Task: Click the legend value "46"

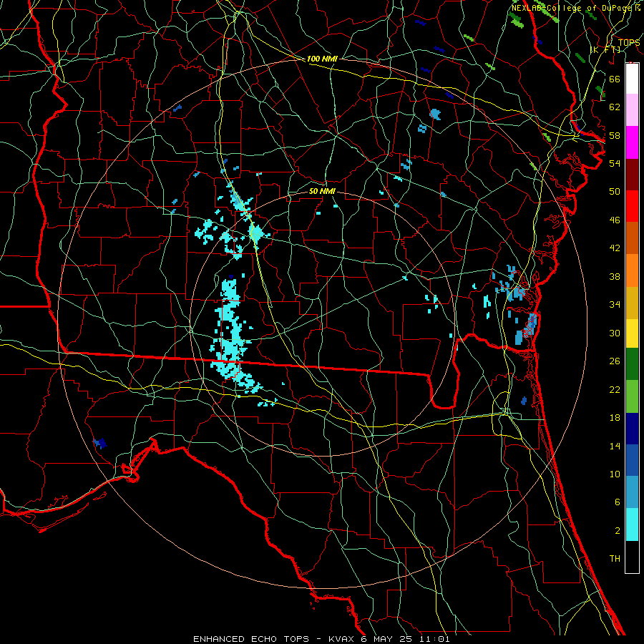Action: [x=615, y=220]
